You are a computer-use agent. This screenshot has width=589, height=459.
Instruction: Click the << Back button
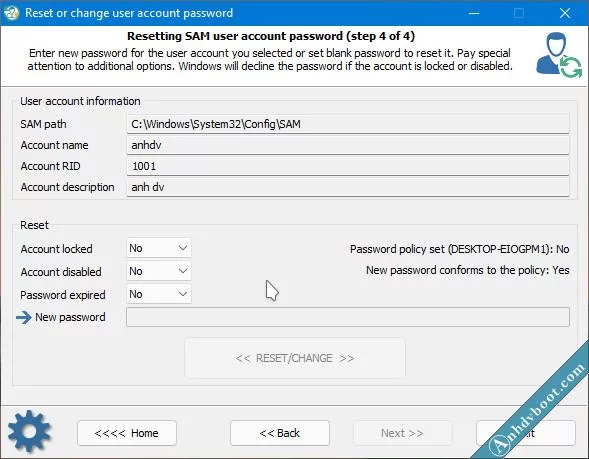tap(280, 433)
